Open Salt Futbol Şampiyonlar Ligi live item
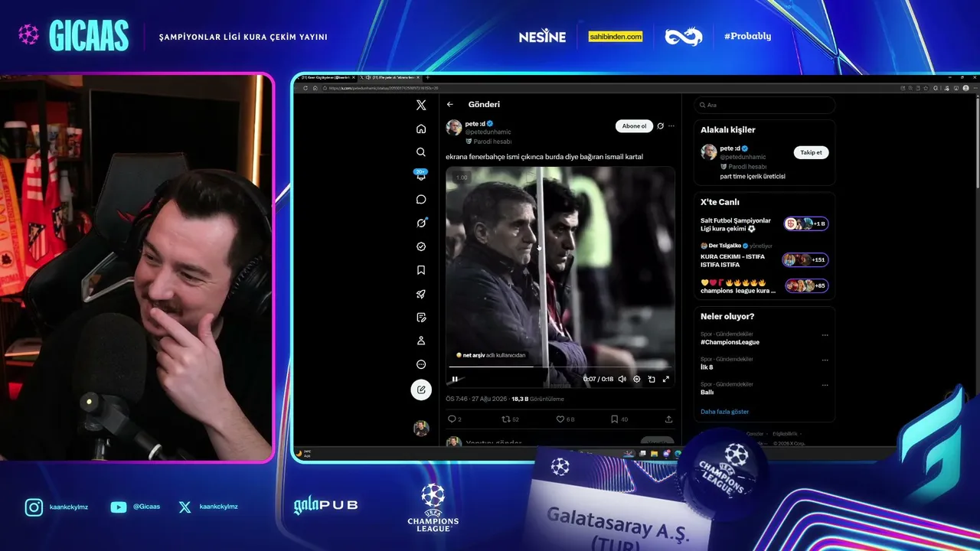Image resolution: width=980 pixels, height=551 pixels. [763, 224]
